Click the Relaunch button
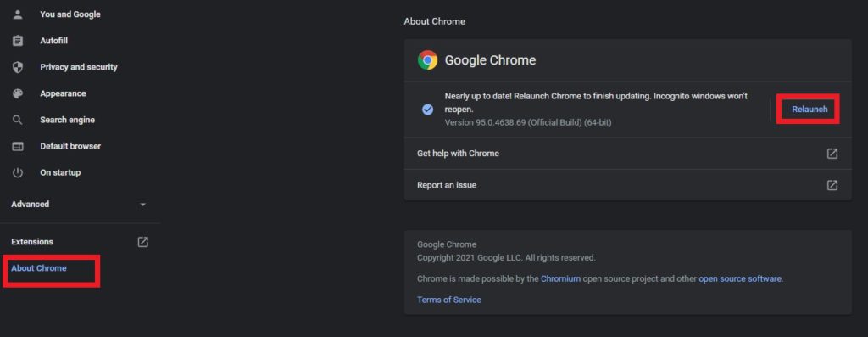Image resolution: width=868 pixels, height=337 pixels. pyautogui.click(x=810, y=110)
